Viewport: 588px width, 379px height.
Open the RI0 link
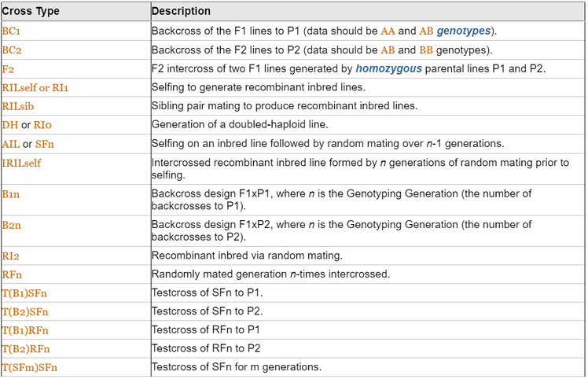point(42,125)
